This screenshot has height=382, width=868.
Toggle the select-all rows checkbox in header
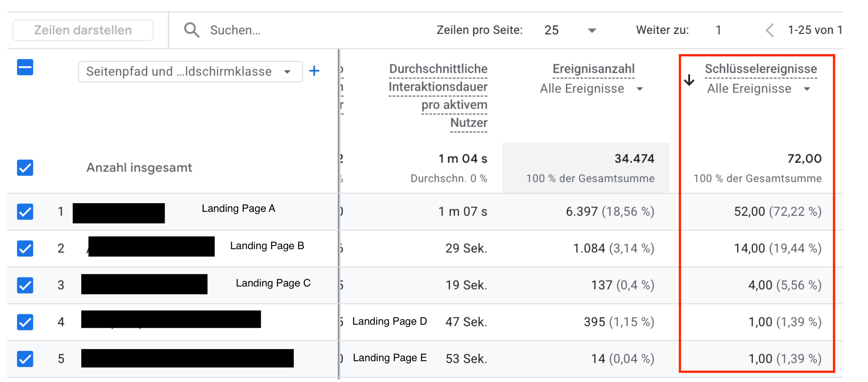pos(25,67)
